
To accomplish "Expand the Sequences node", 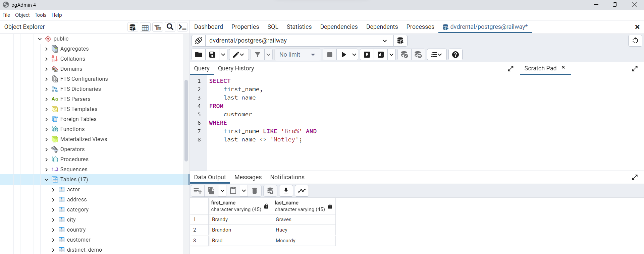I will [47, 170].
